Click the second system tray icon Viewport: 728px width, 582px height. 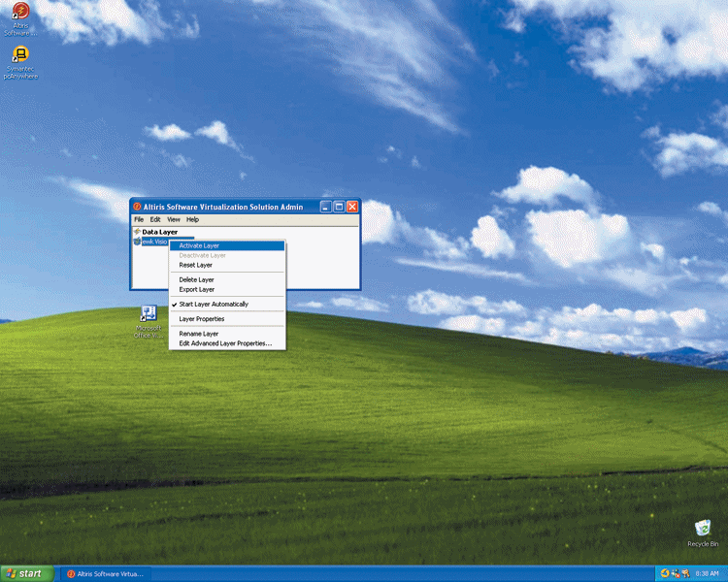(675, 573)
